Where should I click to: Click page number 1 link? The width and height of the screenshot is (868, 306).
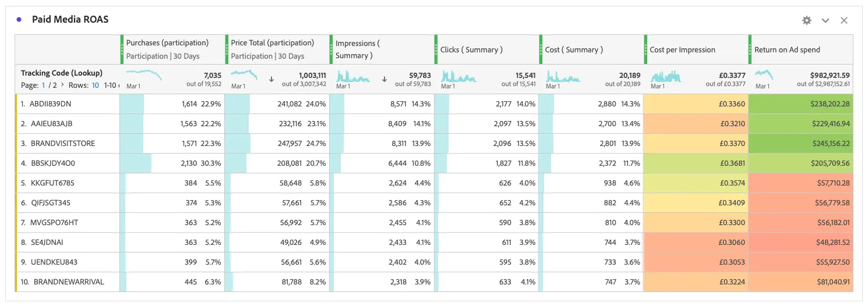coord(43,85)
